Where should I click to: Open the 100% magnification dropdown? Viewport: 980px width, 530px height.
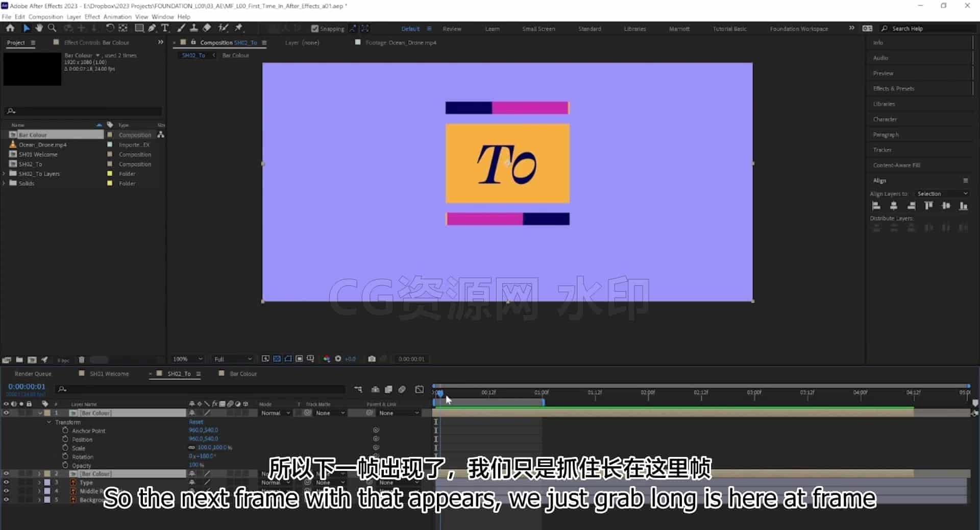click(x=187, y=359)
